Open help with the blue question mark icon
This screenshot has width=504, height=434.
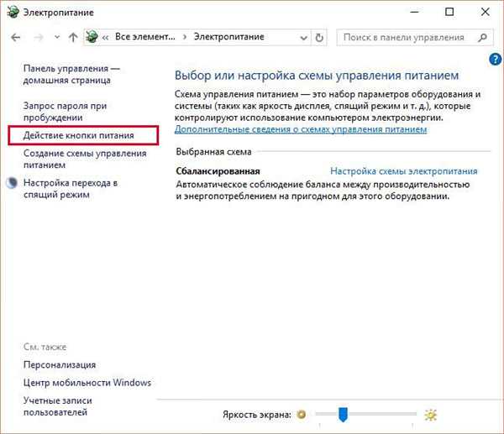click(x=495, y=59)
